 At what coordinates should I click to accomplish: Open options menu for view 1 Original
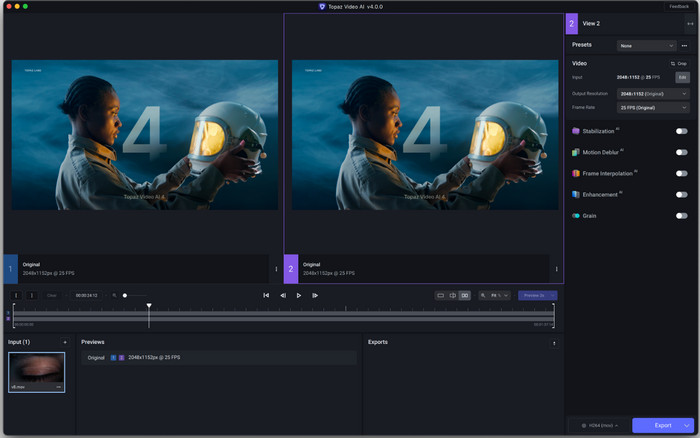[x=277, y=268]
